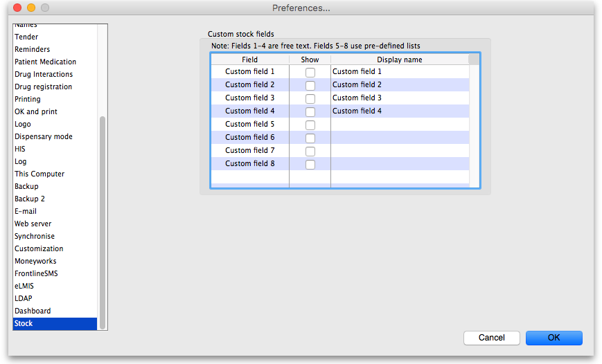Viewport: 602px width, 364px height.
Task: Enable Show checkbox for Custom field 1
Action: click(x=310, y=72)
